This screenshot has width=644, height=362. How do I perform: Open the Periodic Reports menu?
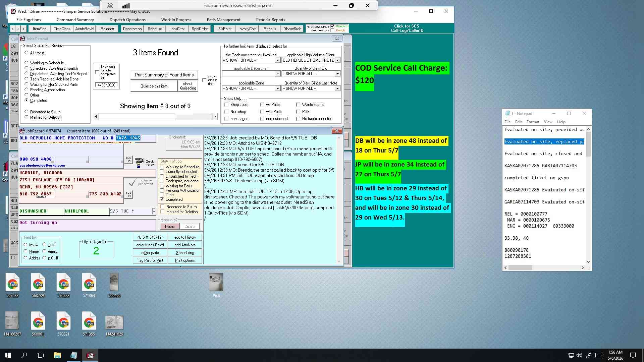[x=270, y=20]
